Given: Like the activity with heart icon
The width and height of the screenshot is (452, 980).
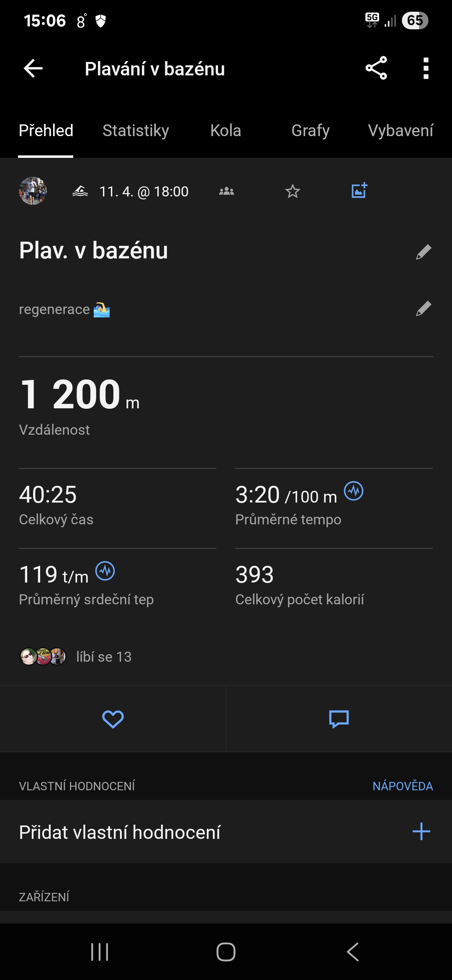Looking at the screenshot, I should (x=113, y=719).
